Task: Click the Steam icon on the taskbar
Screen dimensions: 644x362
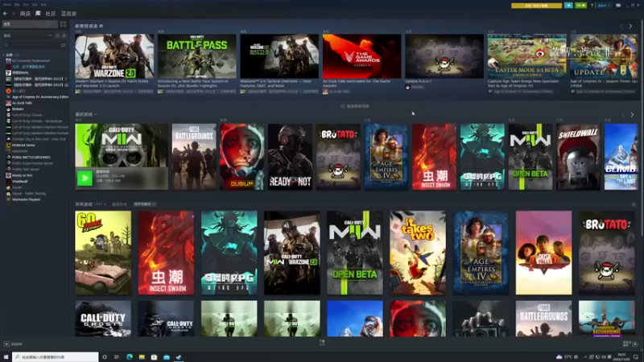Action: pos(179,357)
